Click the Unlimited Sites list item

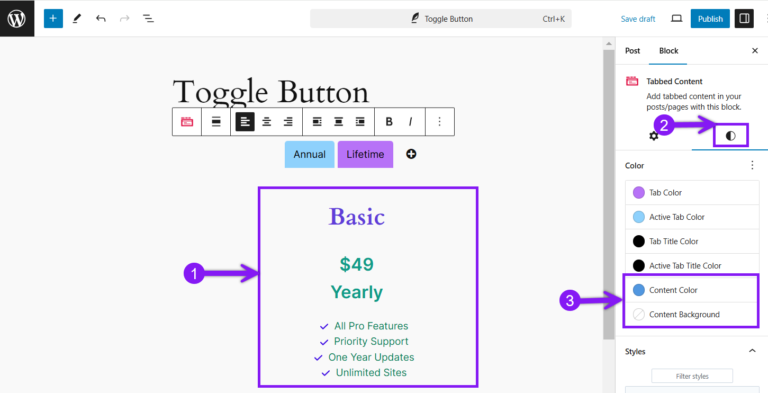[x=371, y=373]
